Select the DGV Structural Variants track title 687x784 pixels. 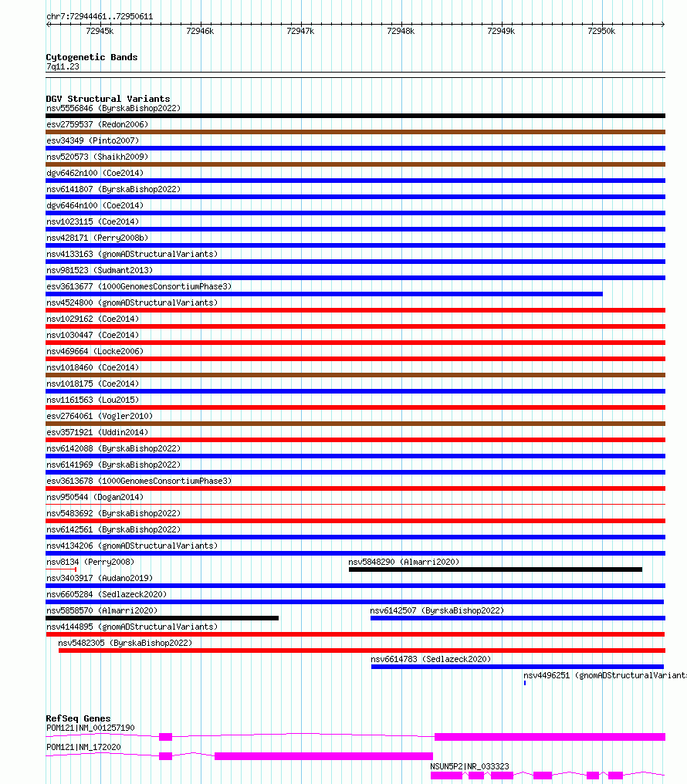(x=108, y=99)
